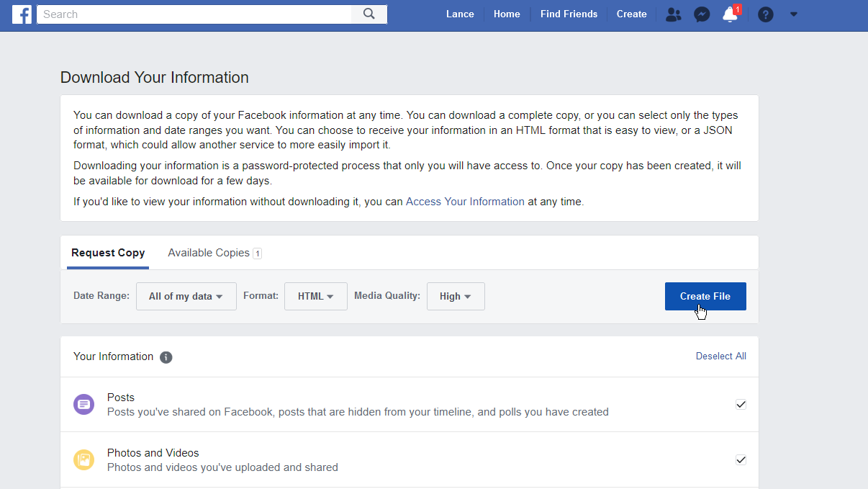Image resolution: width=868 pixels, height=489 pixels.
Task: Open the Media Quality dropdown
Action: [x=456, y=297]
